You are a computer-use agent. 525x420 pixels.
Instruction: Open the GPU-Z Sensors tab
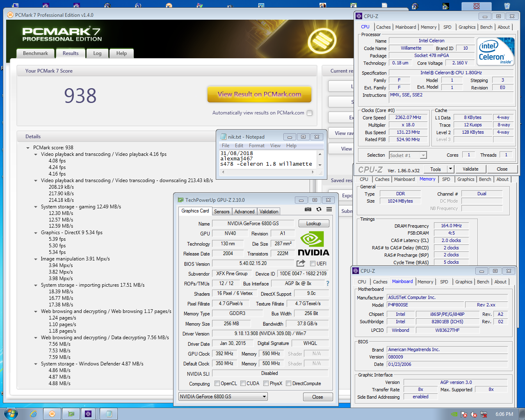point(222,212)
